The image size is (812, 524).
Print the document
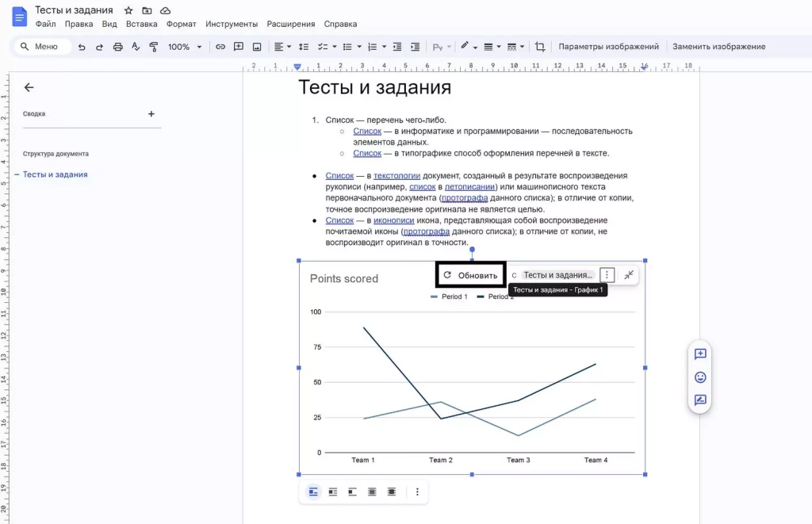tap(118, 46)
